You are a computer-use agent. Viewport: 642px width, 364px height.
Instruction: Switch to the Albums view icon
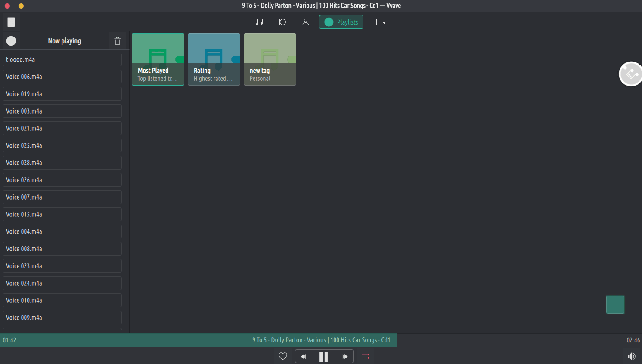coord(282,22)
